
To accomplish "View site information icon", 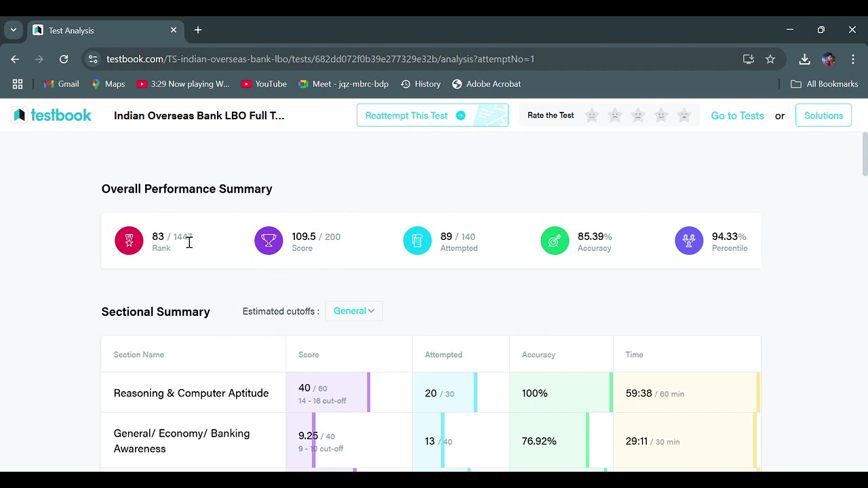I will (x=93, y=59).
